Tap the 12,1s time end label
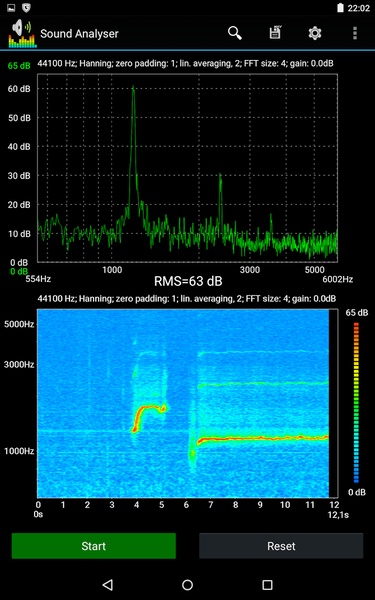 point(339,515)
